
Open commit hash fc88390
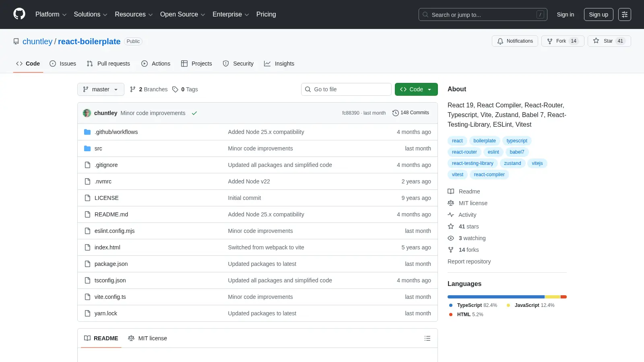[351, 113]
